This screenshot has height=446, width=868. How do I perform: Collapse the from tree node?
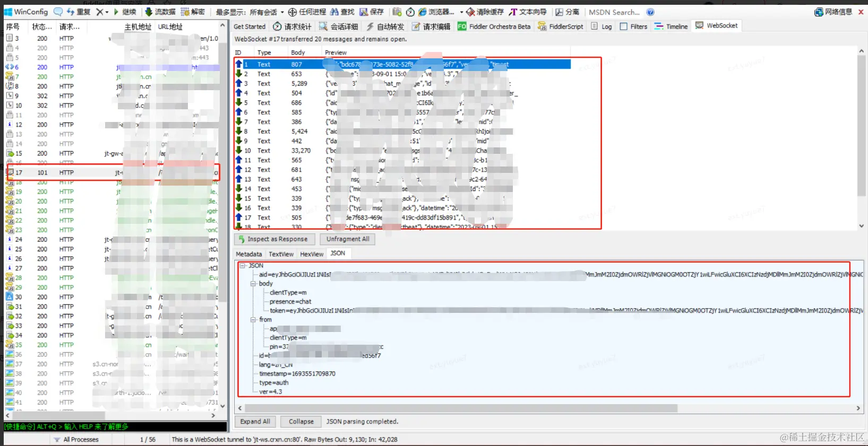pyautogui.click(x=253, y=320)
